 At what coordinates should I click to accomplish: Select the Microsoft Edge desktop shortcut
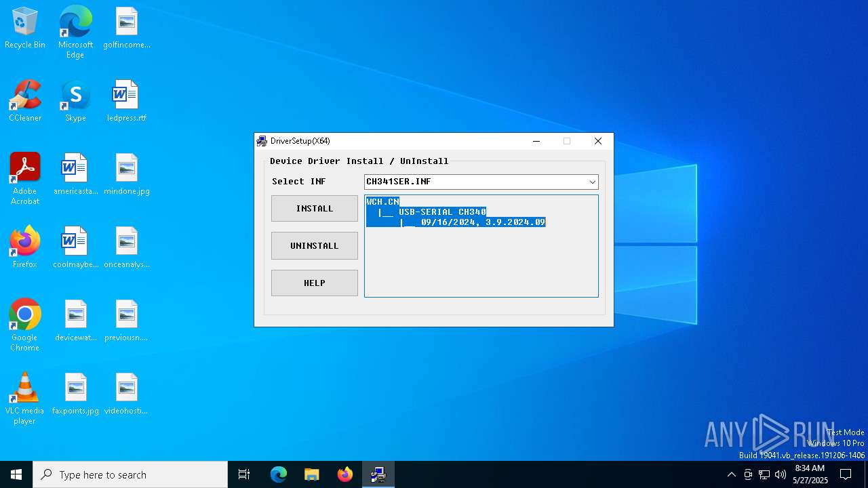[x=75, y=32]
